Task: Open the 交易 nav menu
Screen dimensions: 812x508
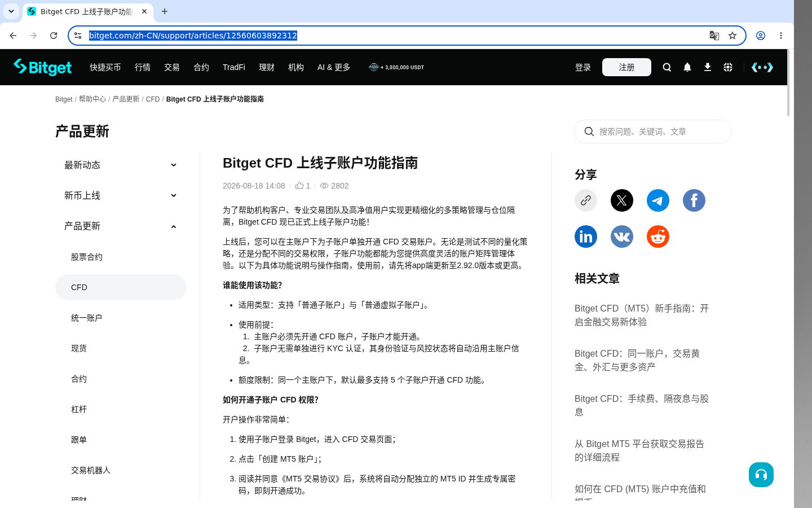Action: [x=172, y=67]
